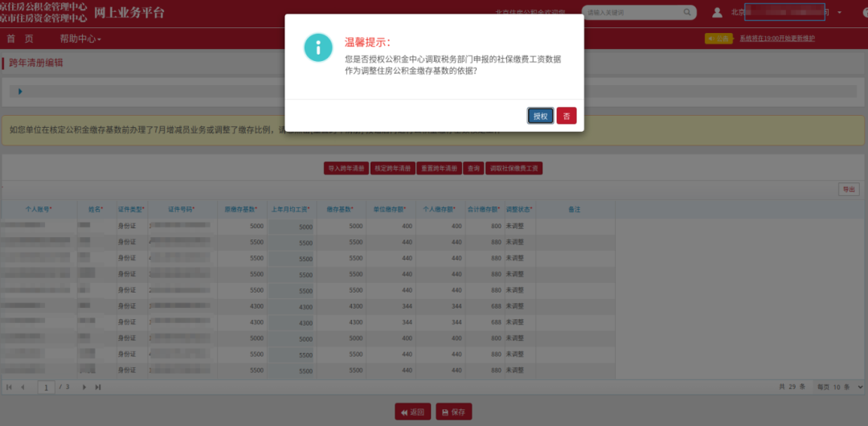The image size is (868, 426).
Task: Click the 跨年清册编辑 page title
Action: point(36,63)
